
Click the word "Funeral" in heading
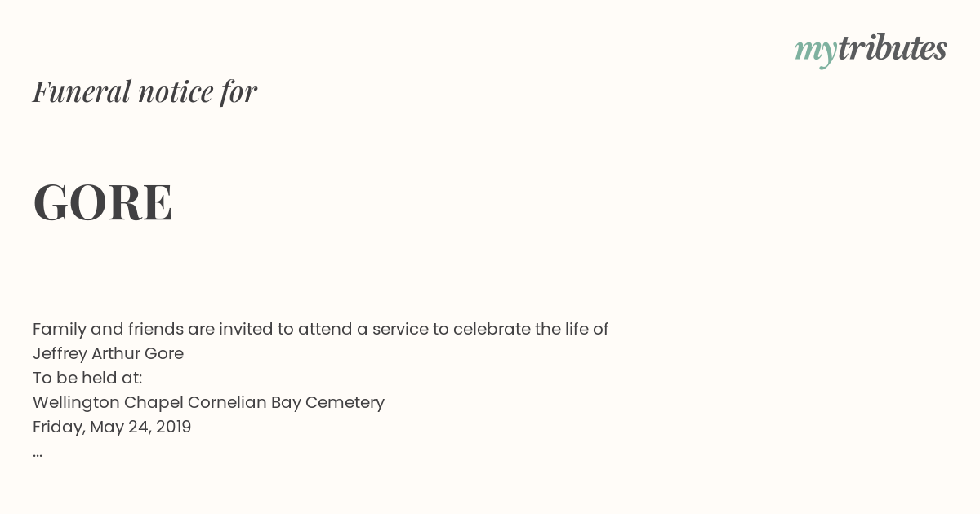coord(82,91)
